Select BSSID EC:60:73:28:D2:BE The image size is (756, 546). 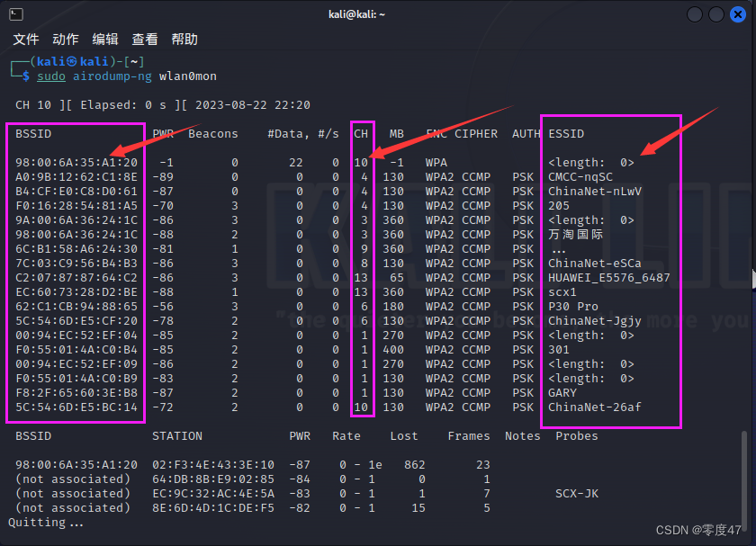[x=76, y=292]
